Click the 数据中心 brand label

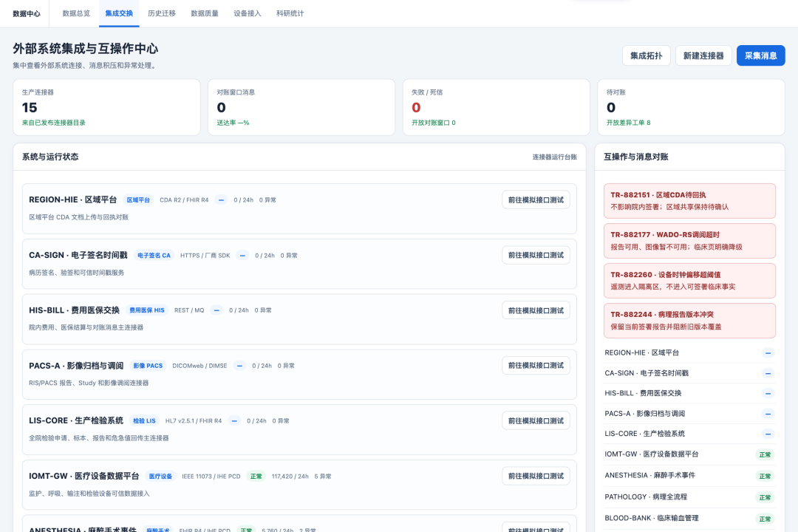point(27,14)
